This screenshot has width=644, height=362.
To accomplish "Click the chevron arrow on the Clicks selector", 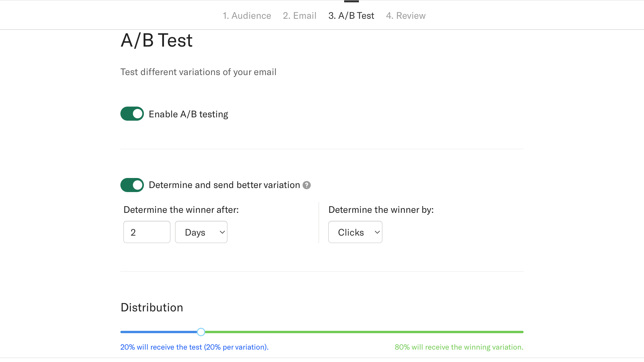I will 377,232.
